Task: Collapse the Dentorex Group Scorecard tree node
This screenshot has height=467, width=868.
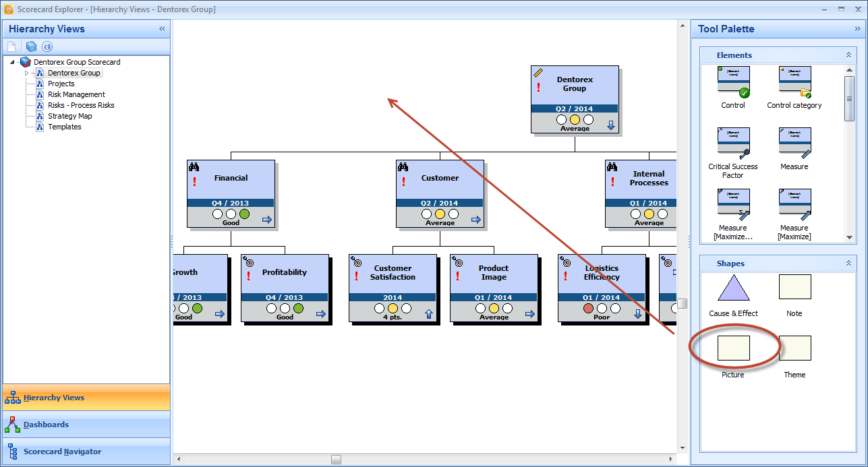Action: pos(13,62)
